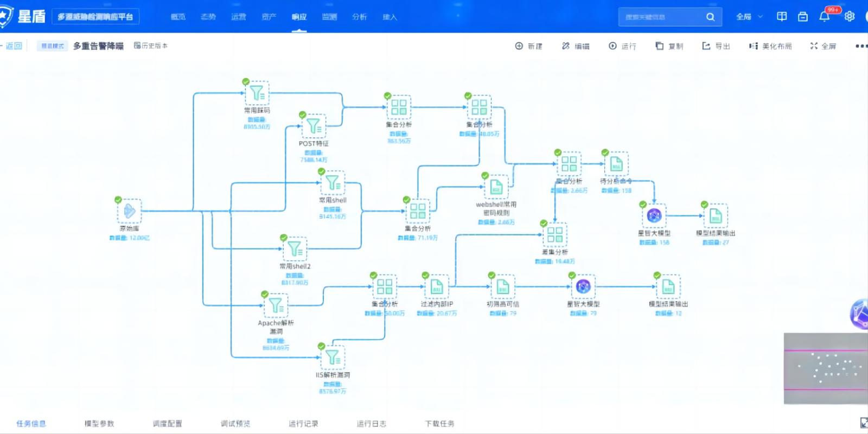Expand the bottom panel corner icon

(x=863, y=423)
